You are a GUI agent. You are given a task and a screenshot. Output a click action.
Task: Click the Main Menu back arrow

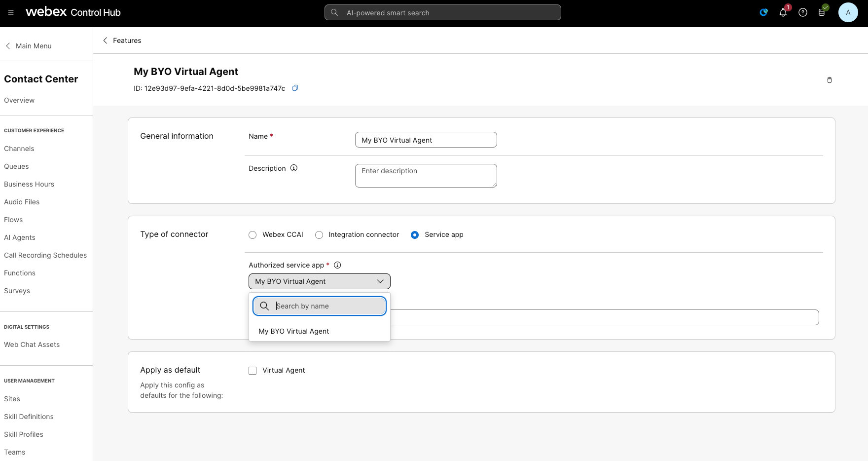(x=8, y=46)
